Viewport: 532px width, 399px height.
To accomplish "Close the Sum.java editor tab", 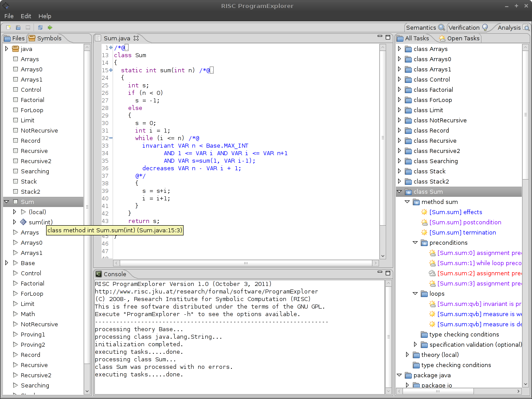I will point(137,38).
